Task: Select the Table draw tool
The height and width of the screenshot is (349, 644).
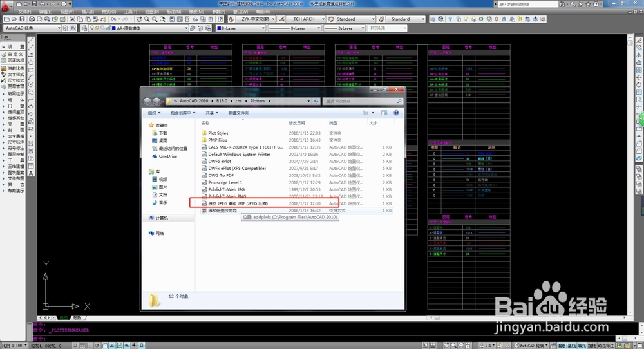Action: pos(31,166)
